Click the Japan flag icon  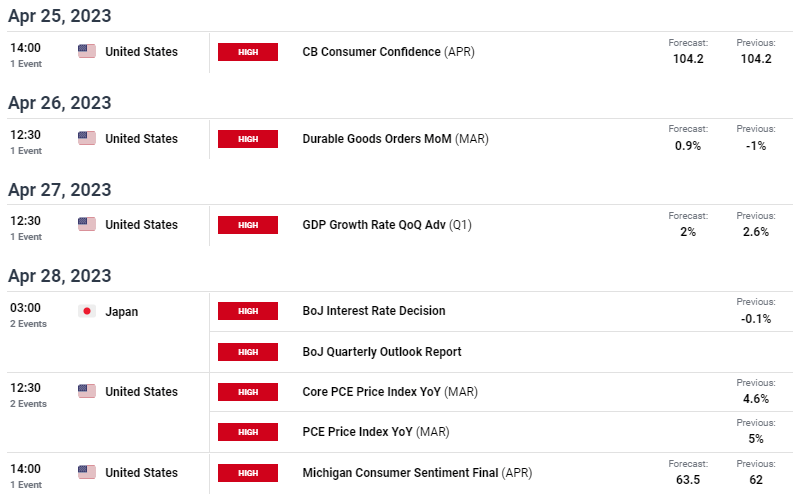tap(87, 311)
